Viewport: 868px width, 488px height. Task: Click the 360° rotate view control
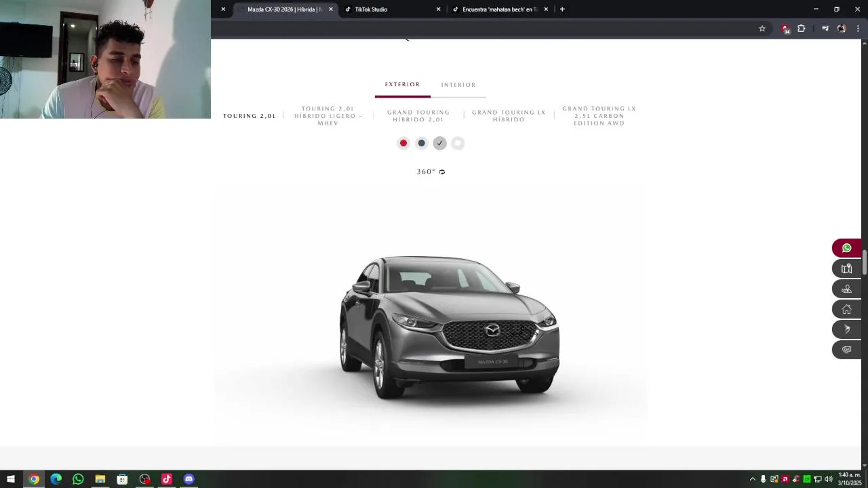point(431,171)
